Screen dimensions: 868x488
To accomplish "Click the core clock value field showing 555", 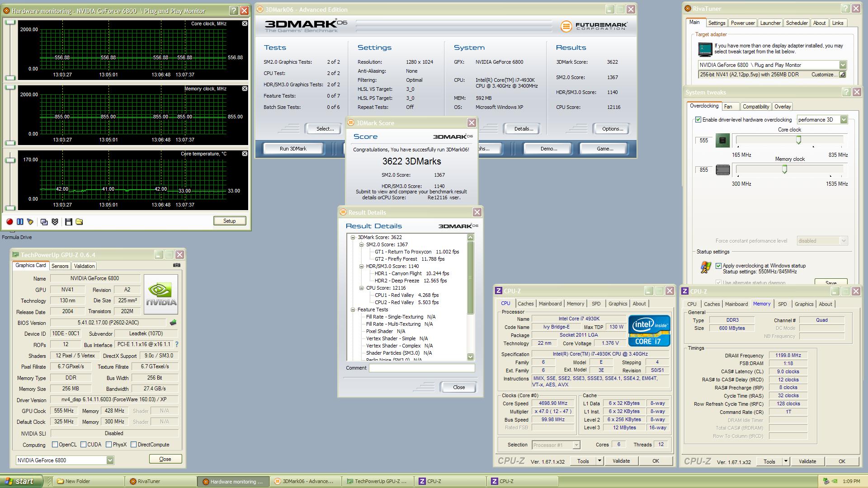I will [x=704, y=141].
